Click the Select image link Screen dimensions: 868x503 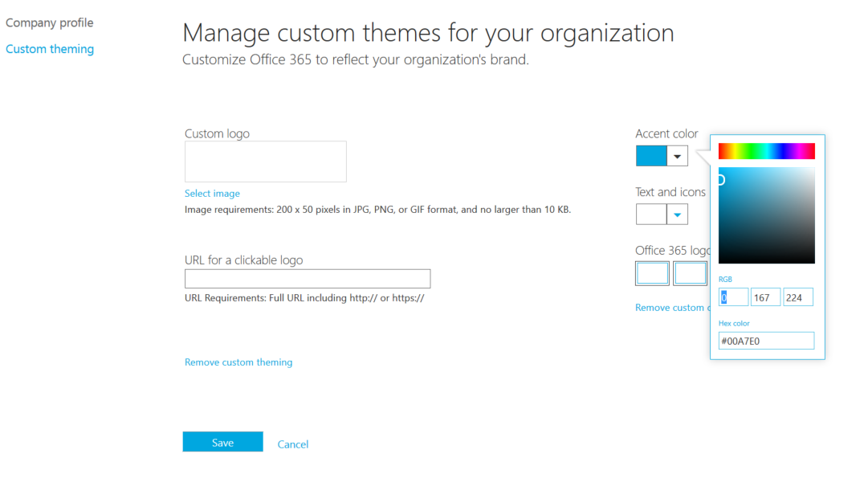[x=212, y=193]
